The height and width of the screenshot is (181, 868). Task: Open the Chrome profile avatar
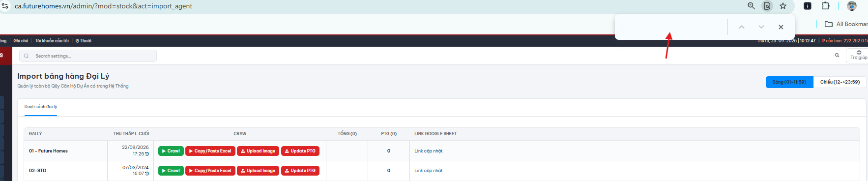tap(852, 6)
